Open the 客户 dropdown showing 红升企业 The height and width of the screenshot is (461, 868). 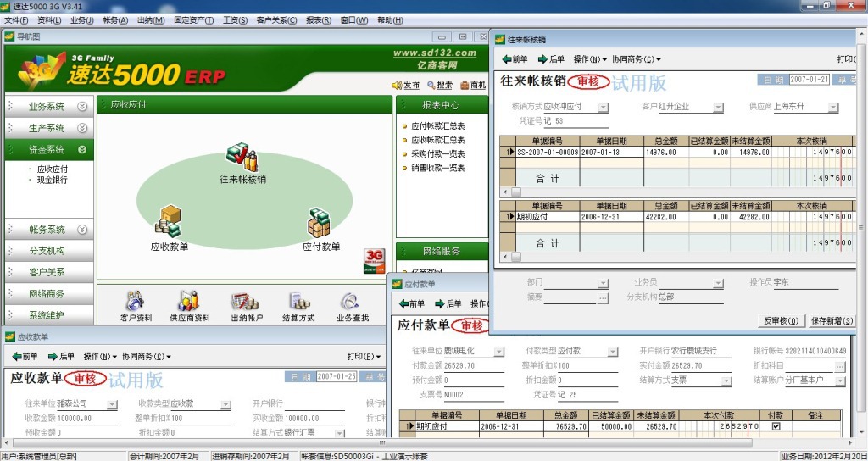pyautogui.click(x=718, y=108)
